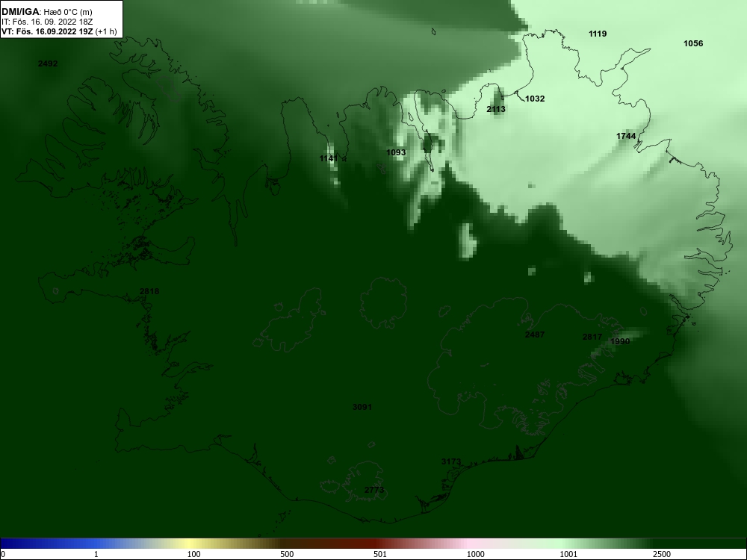Click the legend label 2500
Viewport: 747px width, 560px height.
point(662,554)
